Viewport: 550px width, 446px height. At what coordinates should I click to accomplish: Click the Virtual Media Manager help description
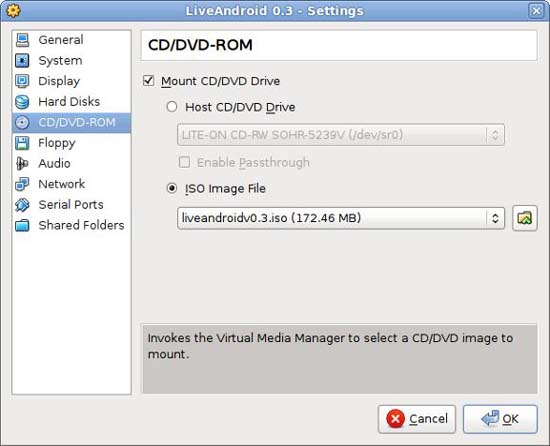330,346
